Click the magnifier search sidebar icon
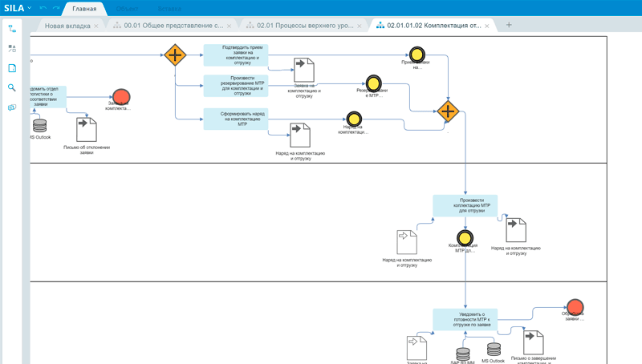642x364 pixels. (12, 87)
